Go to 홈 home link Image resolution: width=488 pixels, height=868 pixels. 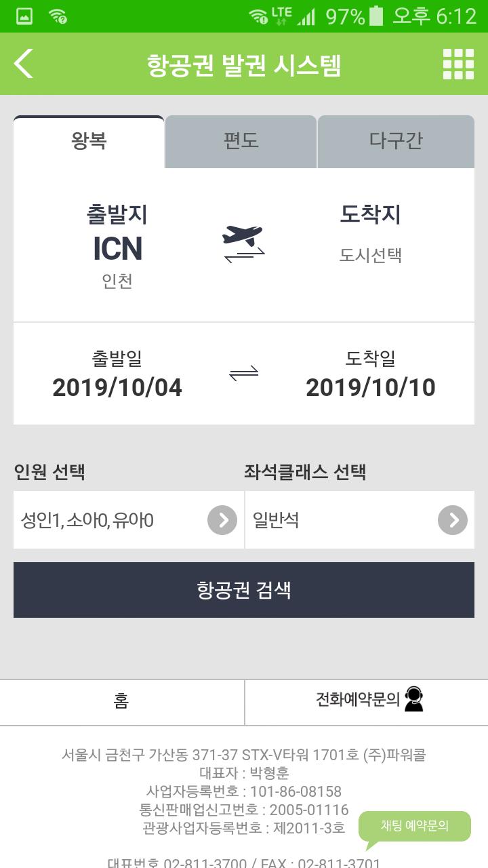(121, 701)
